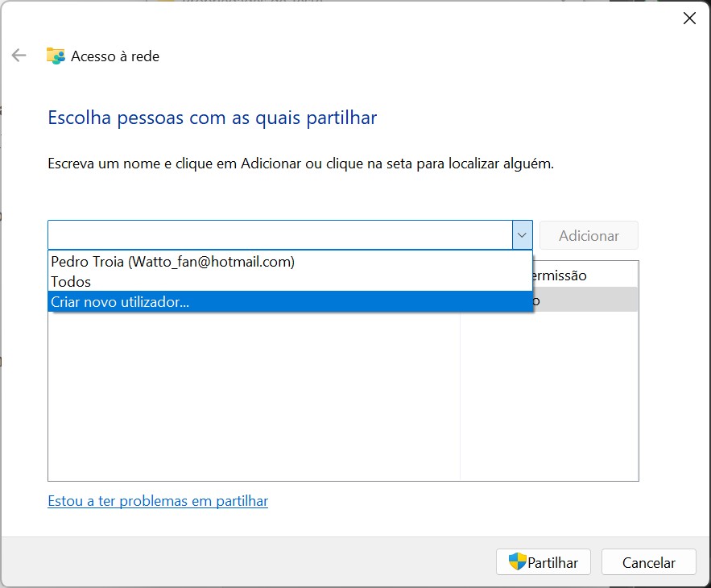This screenshot has width=711, height=588.
Task: Click the empty permission column below gray row
Action: click(x=549, y=395)
